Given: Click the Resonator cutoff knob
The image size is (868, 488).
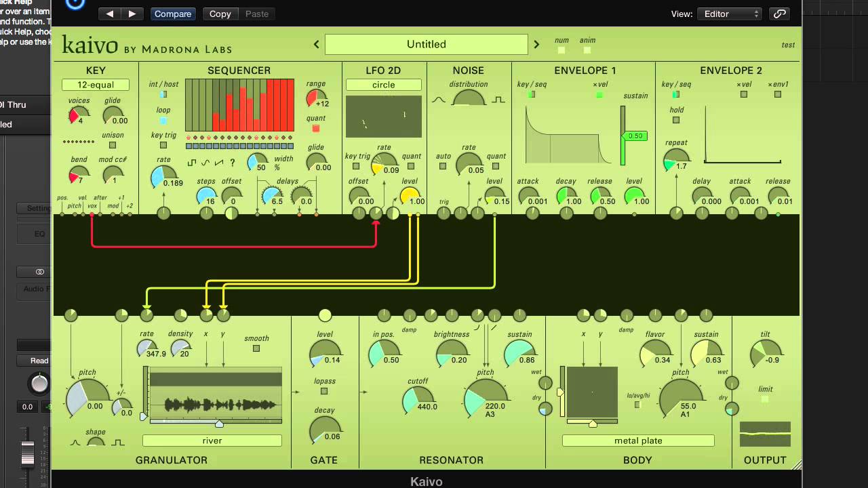Looking at the screenshot, I should [x=418, y=400].
